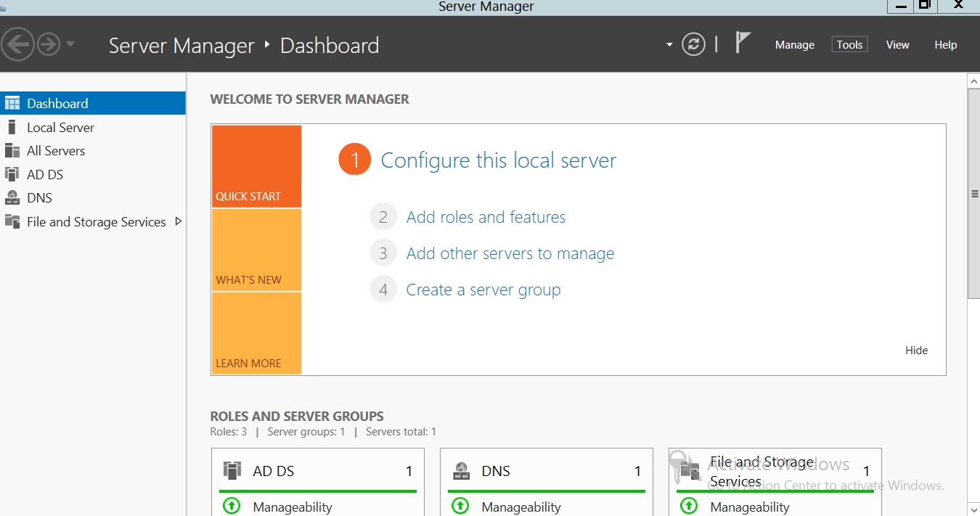
Task: Click the vertical scrollbar thumb
Action: 973,193
